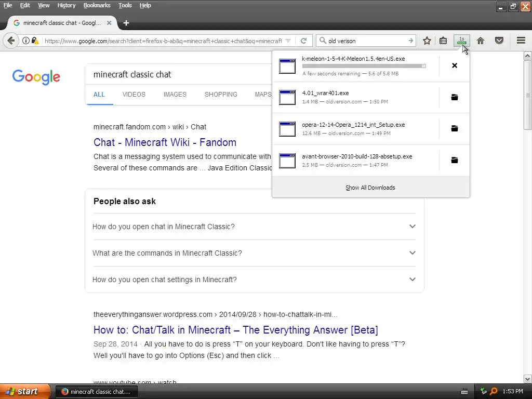Click the 'old verison' search box
The height and width of the screenshot is (399, 532).
[366, 41]
